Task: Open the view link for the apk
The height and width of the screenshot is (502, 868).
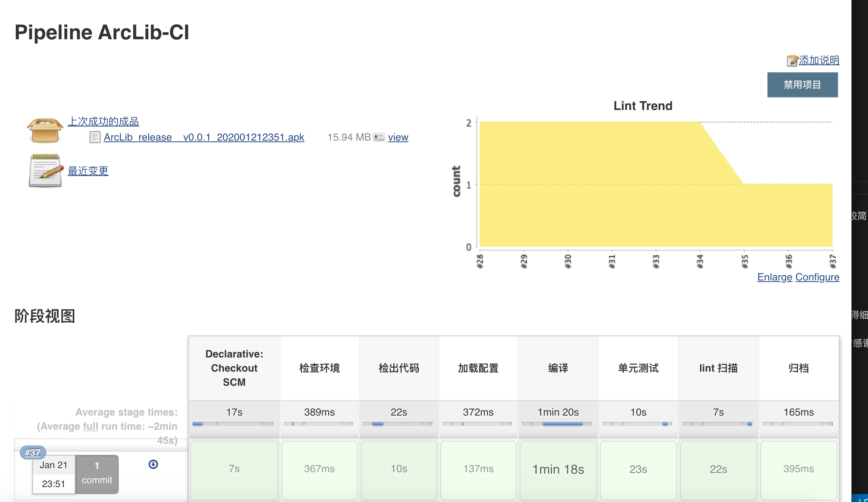Action: coord(398,137)
